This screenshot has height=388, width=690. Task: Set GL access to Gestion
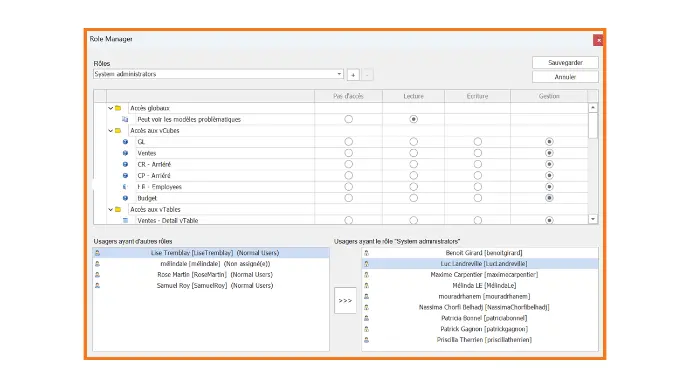[549, 142]
